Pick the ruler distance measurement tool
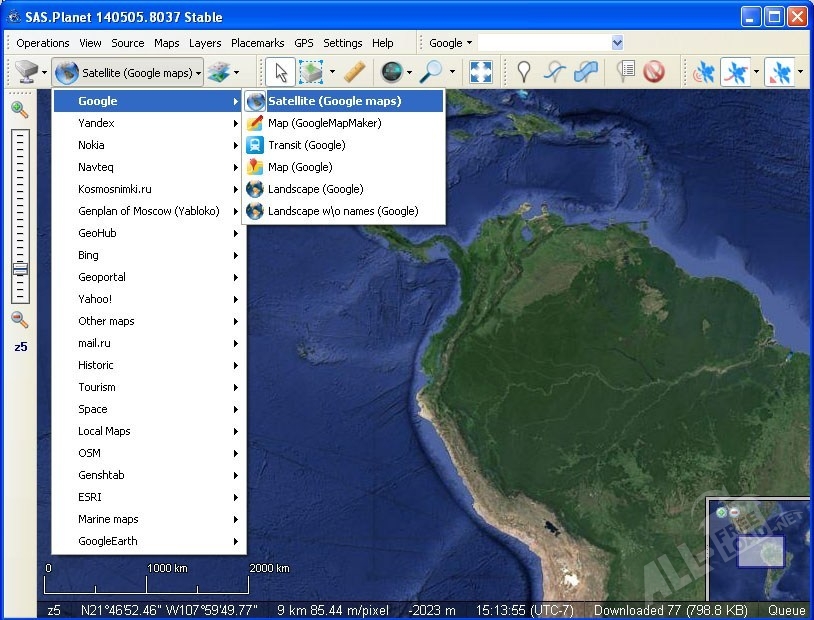 tap(354, 72)
